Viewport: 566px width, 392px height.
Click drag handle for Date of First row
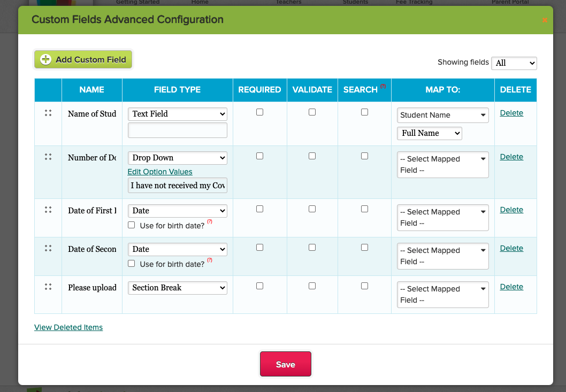[48, 210]
